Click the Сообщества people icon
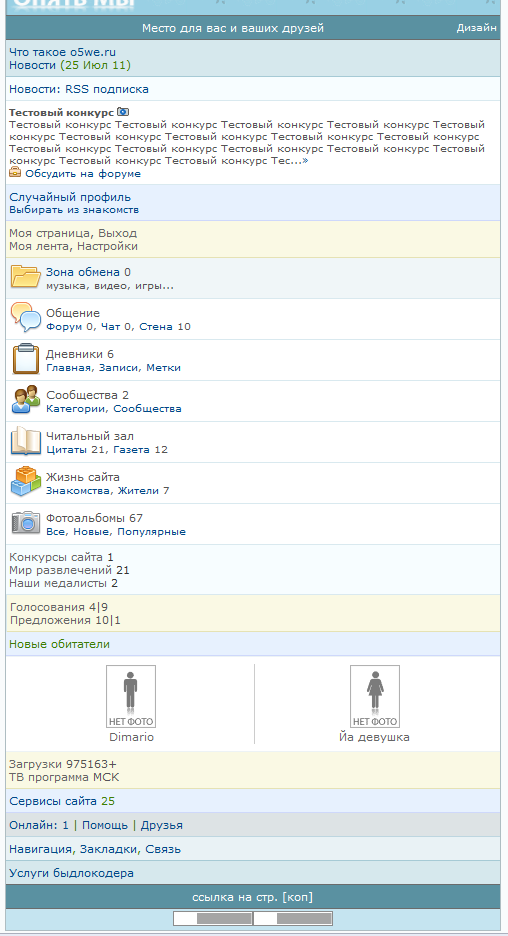 pos(26,400)
